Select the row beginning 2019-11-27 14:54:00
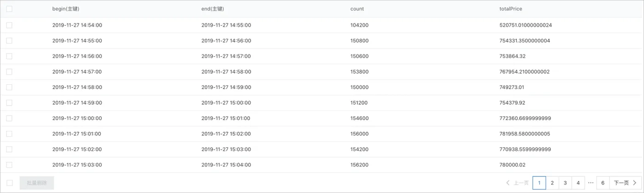Image resolution: width=644 pixels, height=193 pixels. coord(9,25)
